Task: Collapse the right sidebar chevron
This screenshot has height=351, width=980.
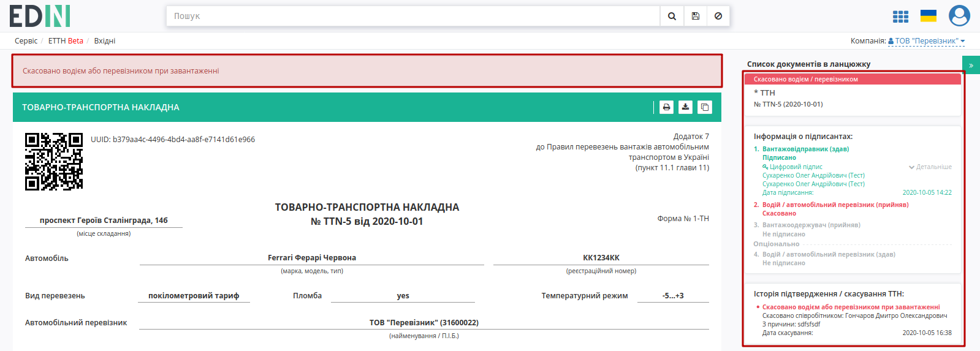Action: [x=971, y=65]
